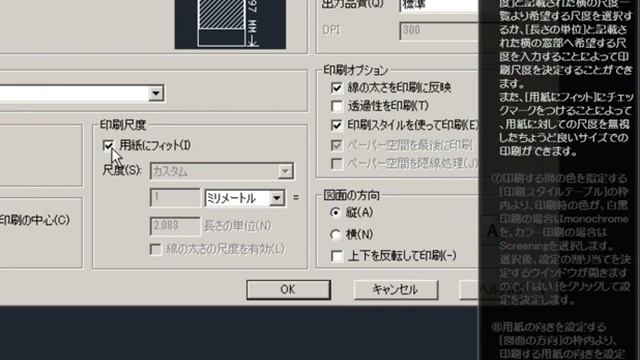Click the OK button
Screen dimensions: 640x360
288,289
